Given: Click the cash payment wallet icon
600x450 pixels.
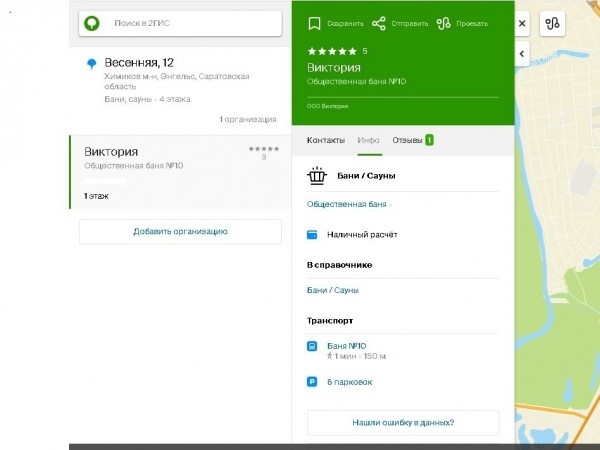Looking at the screenshot, I should click(x=312, y=235).
